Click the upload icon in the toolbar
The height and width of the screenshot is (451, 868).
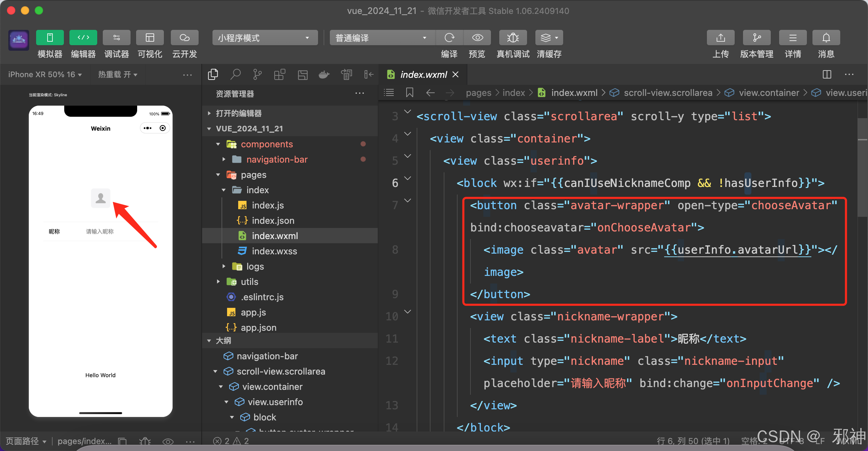click(720, 38)
